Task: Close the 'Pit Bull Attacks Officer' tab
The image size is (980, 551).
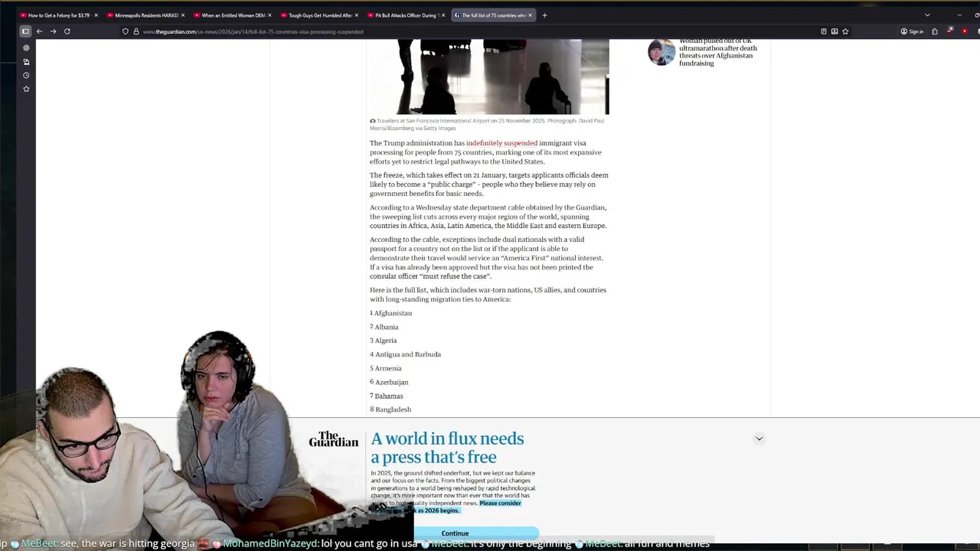Action: [x=443, y=15]
